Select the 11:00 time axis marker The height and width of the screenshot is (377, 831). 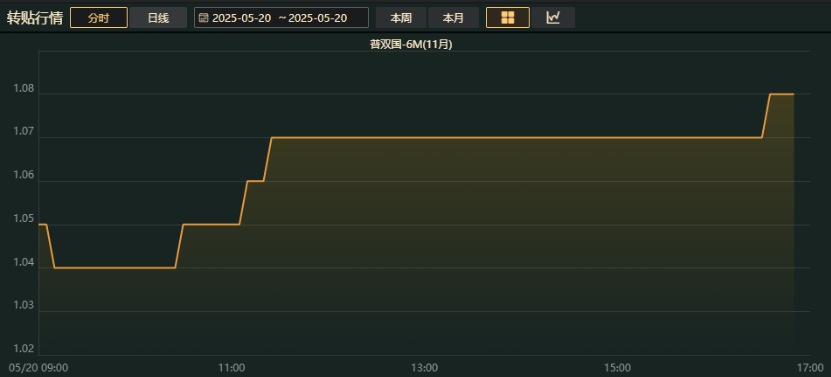232,367
